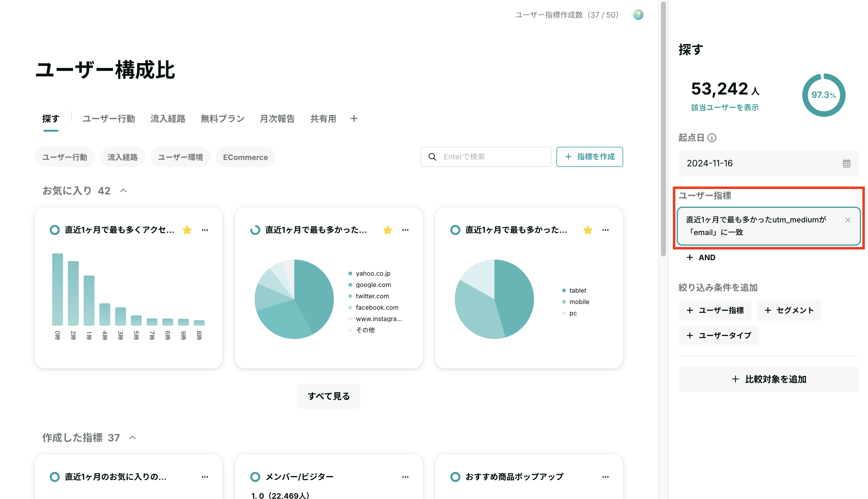This screenshot has height=499, width=868.
Task: Open more menu on メンバー/ビジター card
Action: pos(405,477)
